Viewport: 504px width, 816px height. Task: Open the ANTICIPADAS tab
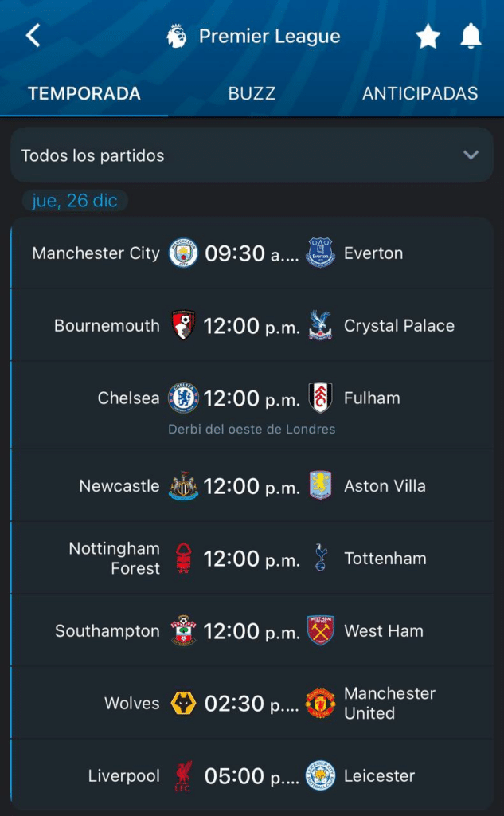point(420,93)
